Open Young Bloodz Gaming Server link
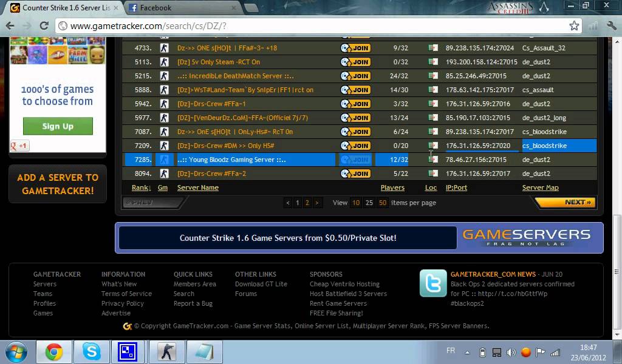Viewport: 622px width, 364px height. coord(231,160)
